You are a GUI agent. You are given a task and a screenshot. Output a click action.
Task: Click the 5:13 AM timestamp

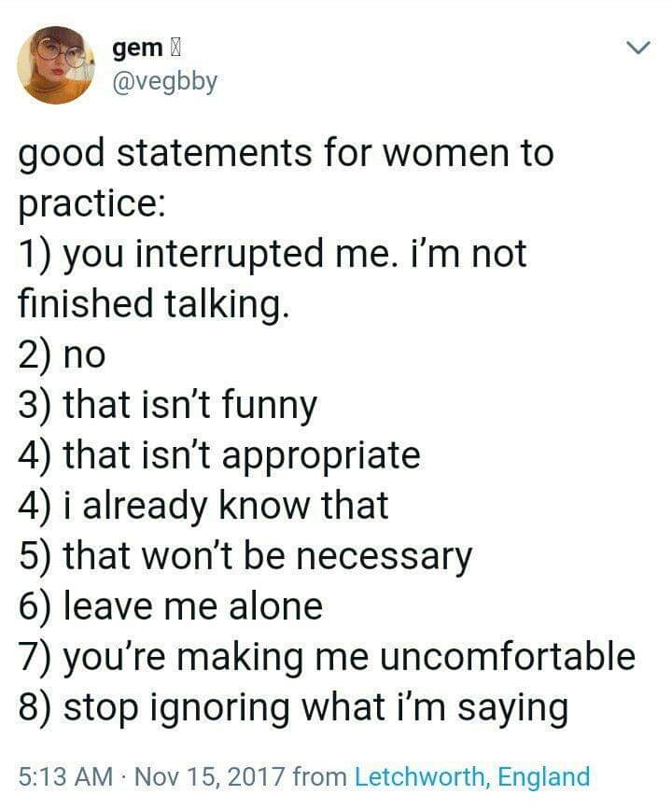61,776
